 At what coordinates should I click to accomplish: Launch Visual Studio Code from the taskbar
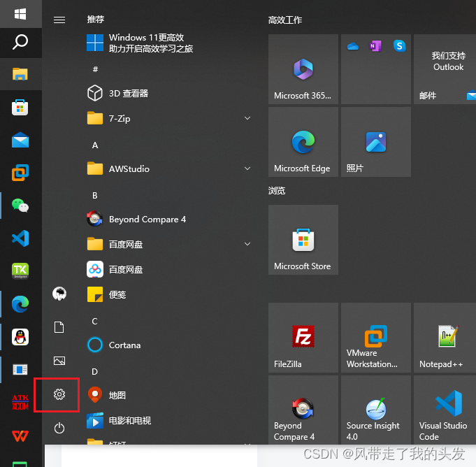tap(20, 238)
